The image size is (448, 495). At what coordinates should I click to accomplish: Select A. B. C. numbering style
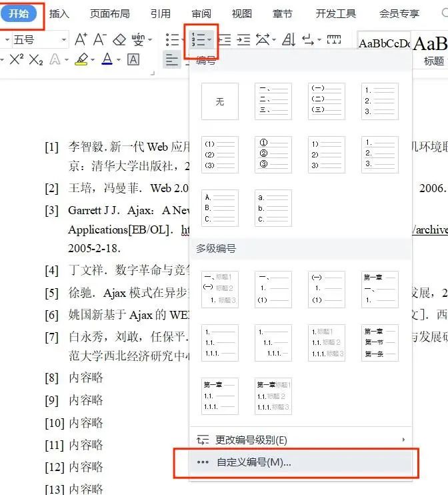[x=220, y=208]
